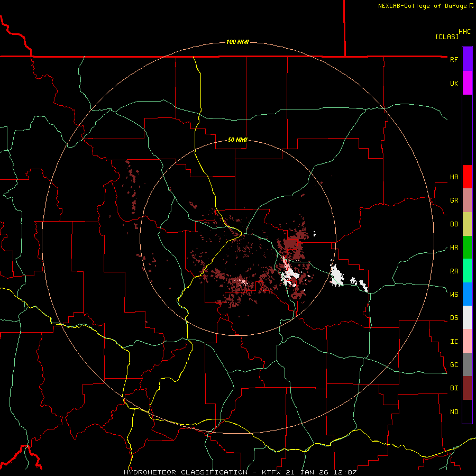Click the BI legend label
Image resolution: width=476 pixels, height=476 pixels.
click(454, 388)
